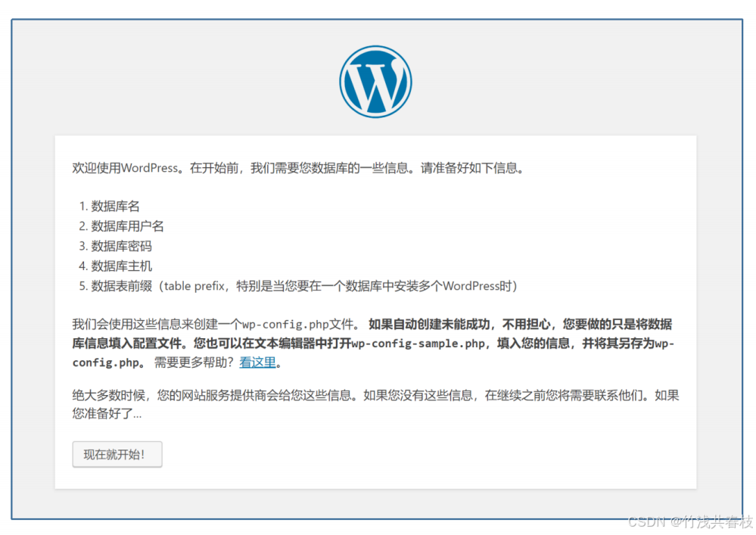The width and height of the screenshot is (756, 535).
Task: Click the WordPress logo
Action: pos(375,82)
